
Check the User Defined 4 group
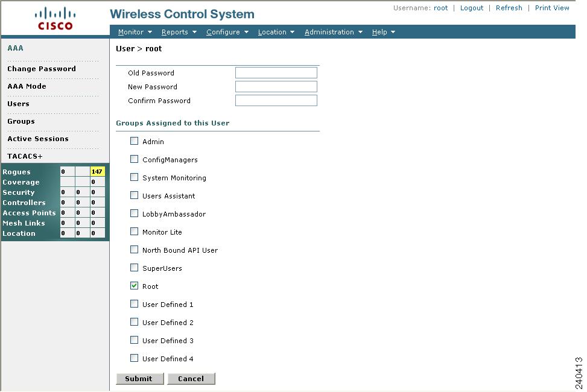point(134,358)
